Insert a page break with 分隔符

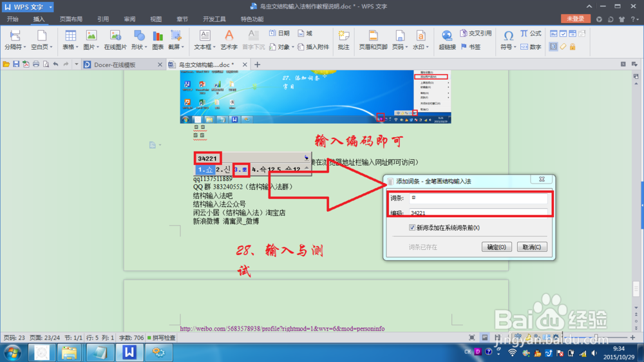pyautogui.click(x=15, y=41)
